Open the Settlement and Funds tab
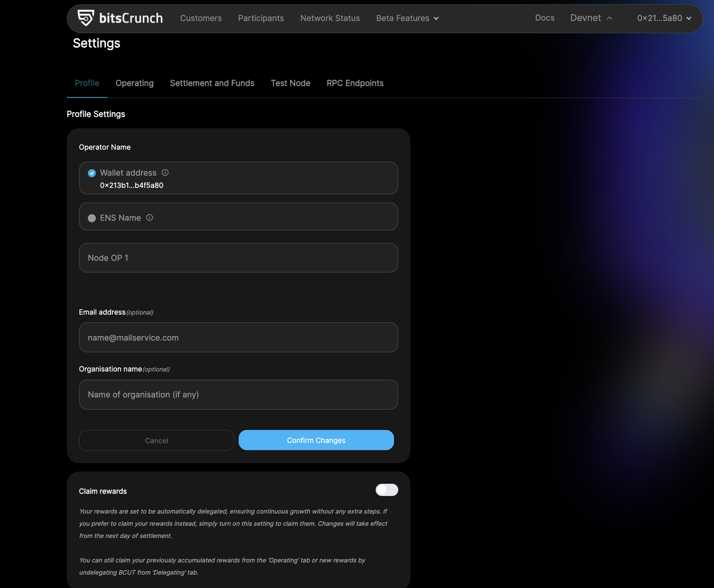 coord(212,83)
